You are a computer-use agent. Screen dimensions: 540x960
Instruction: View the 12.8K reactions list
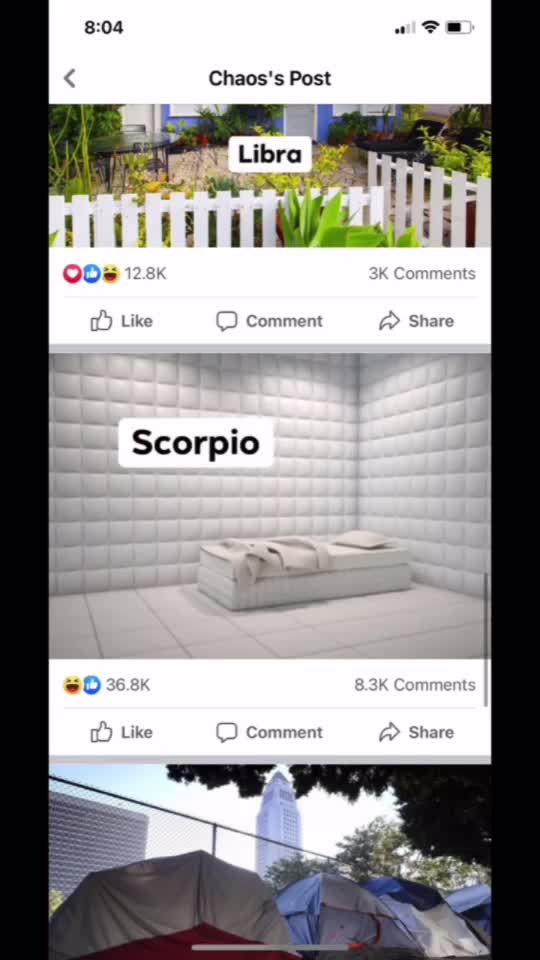pos(145,274)
